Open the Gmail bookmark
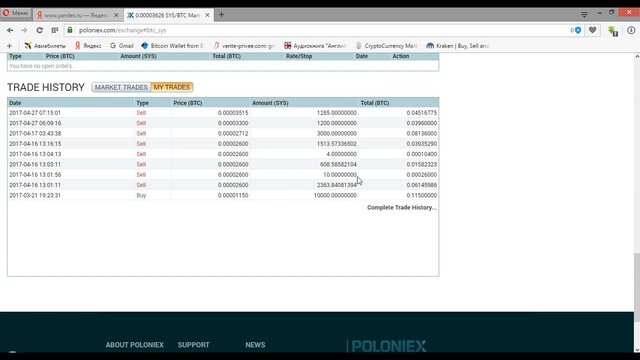The image size is (640, 360). 122,46
